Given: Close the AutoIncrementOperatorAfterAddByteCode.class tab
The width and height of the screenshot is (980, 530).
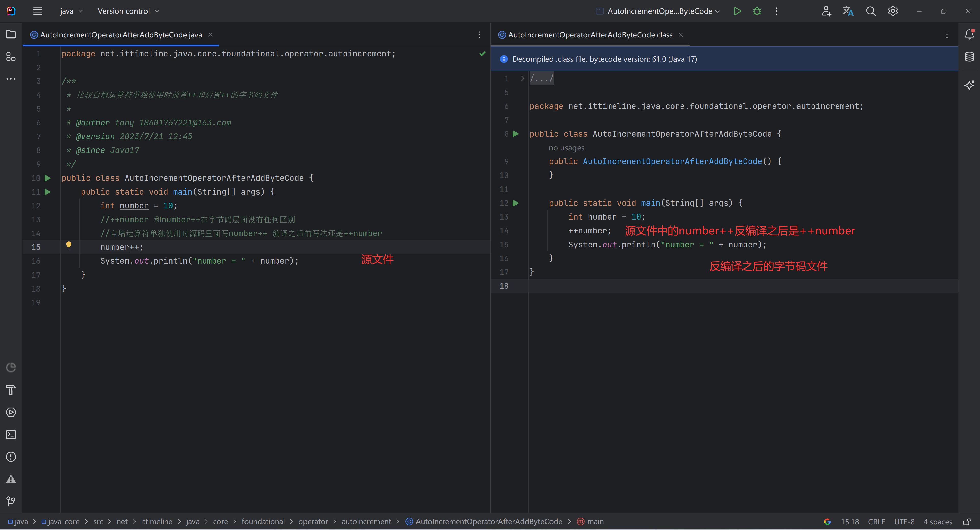Looking at the screenshot, I should [x=681, y=35].
